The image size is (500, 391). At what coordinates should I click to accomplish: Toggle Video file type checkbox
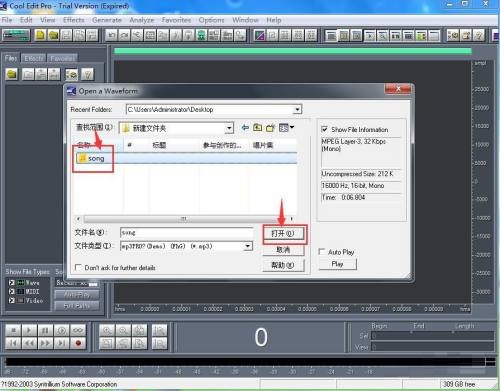pyautogui.click(x=12, y=300)
